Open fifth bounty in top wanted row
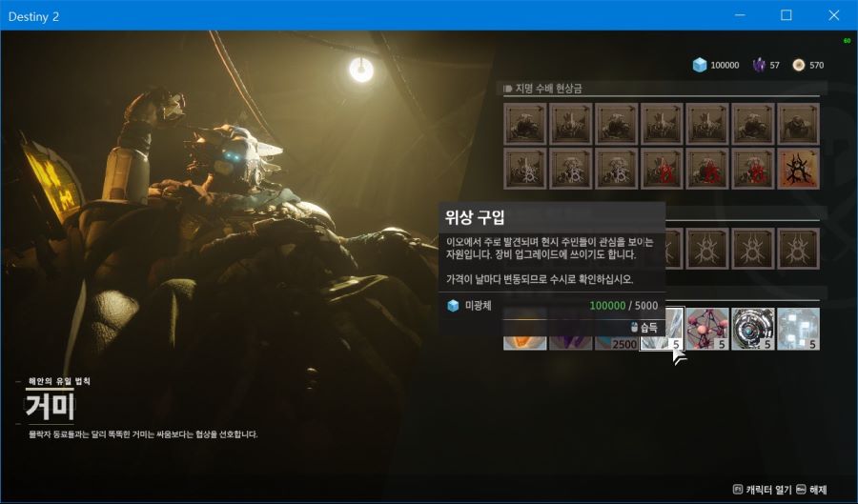 (707, 124)
